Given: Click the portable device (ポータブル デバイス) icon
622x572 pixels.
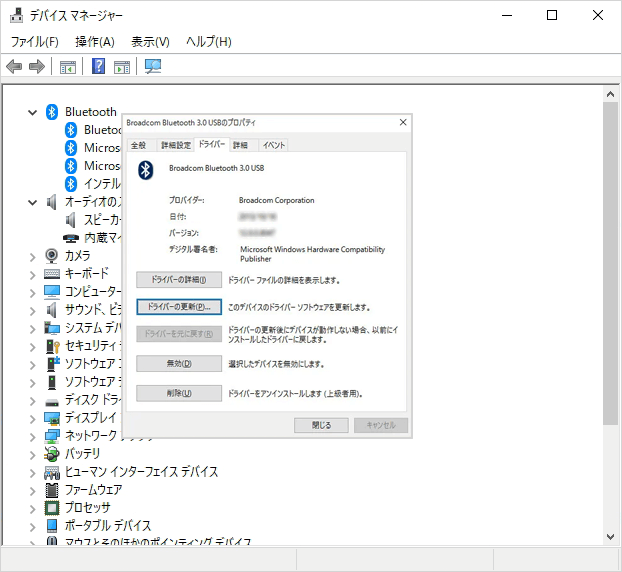Looking at the screenshot, I should pyautogui.click(x=52, y=526).
